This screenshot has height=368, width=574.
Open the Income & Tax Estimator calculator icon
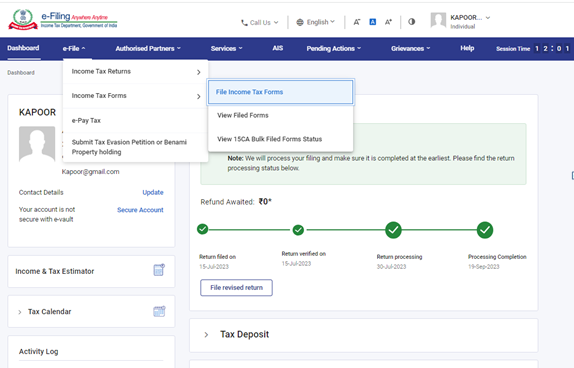point(159,270)
